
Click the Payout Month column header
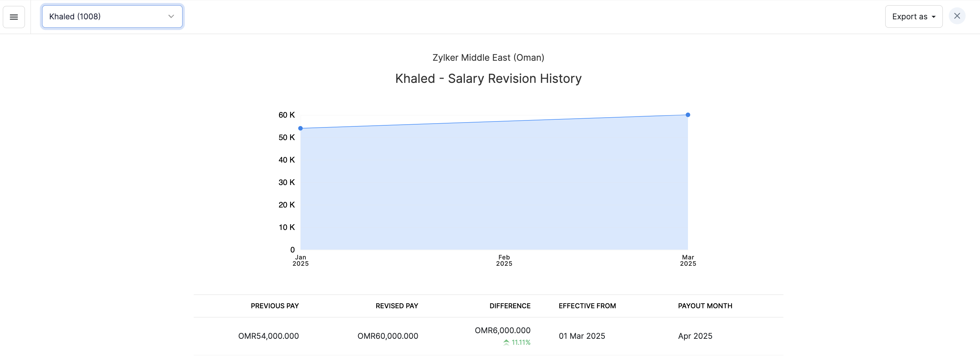point(704,306)
